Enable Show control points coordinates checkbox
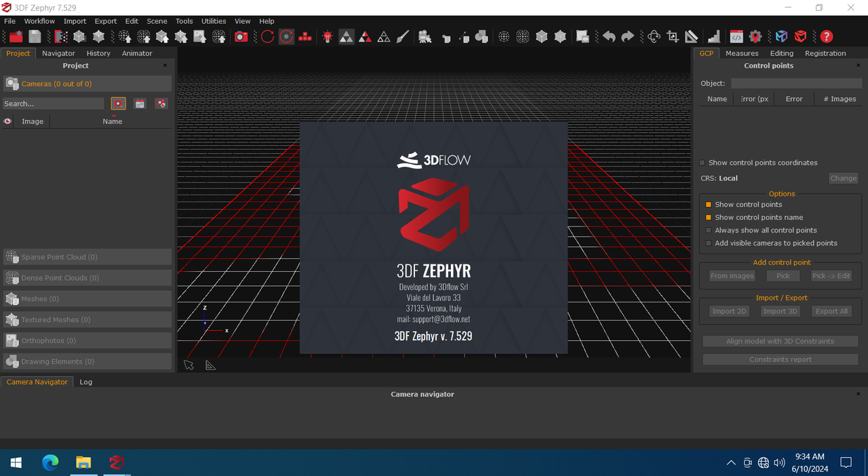The image size is (868, 476). click(x=703, y=163)
